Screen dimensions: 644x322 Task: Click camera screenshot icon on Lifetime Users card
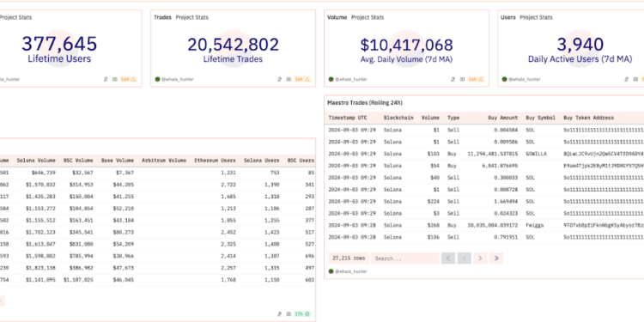click(114, 79)
